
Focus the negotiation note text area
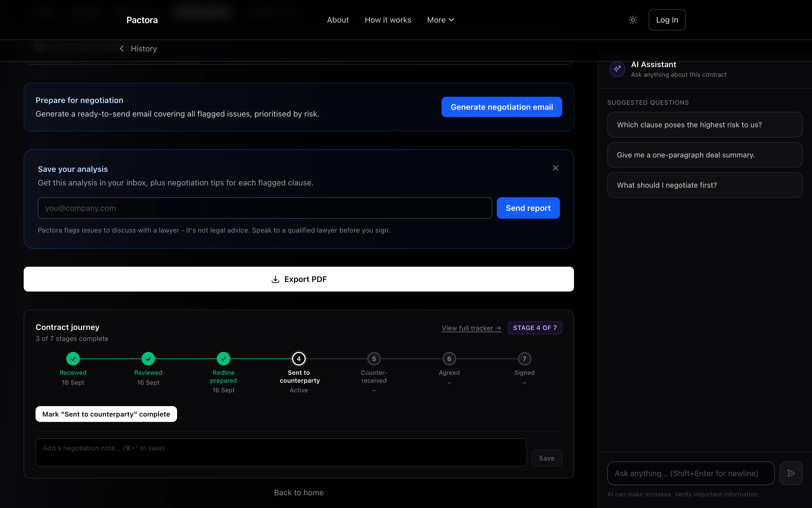tap(281, 452)
